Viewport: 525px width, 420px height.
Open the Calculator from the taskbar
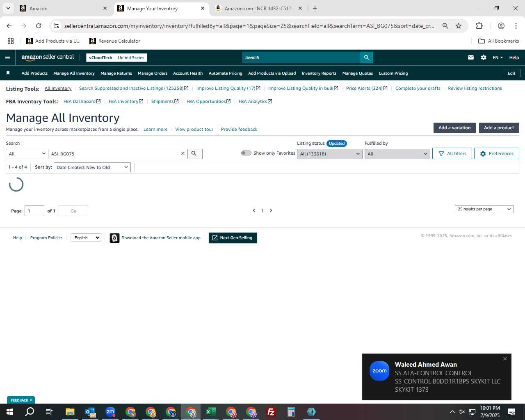pyautogui.click(x=291, y=412)
